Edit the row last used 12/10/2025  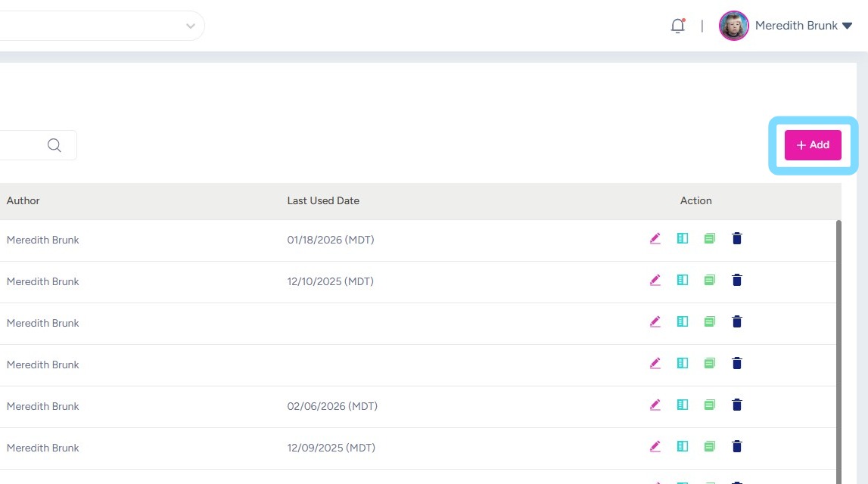655,281
